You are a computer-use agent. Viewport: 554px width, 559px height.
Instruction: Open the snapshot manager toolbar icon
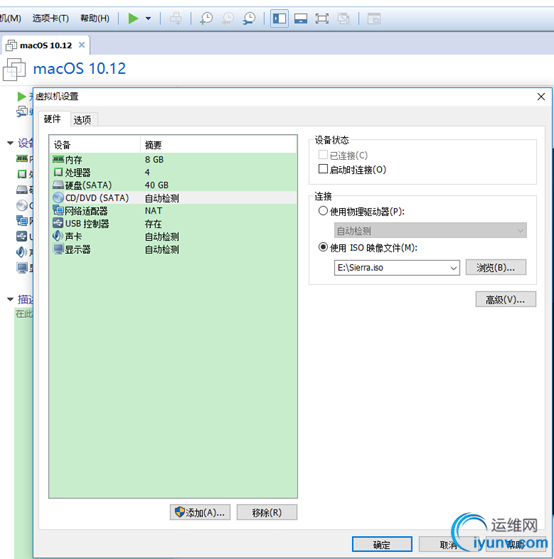coord(249,18)
